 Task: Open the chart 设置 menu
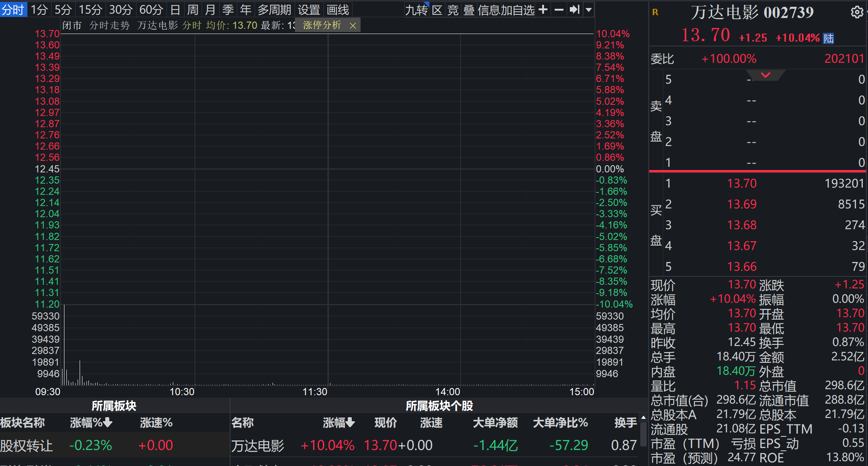pos(309,10)
